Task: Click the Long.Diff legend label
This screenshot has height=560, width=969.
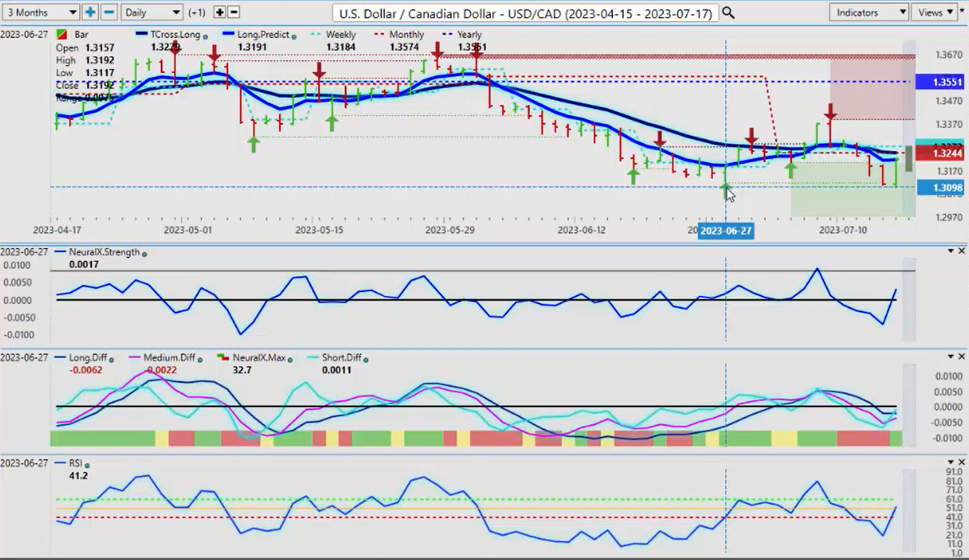Action: pos(87,358)
